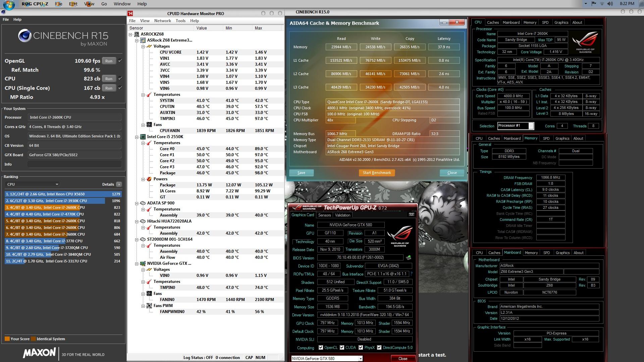The width and height of the screenshot is (644, 362).
Task: Click NVIDIA GeForce GTX graphics card icon
Action: coord(143,263)
